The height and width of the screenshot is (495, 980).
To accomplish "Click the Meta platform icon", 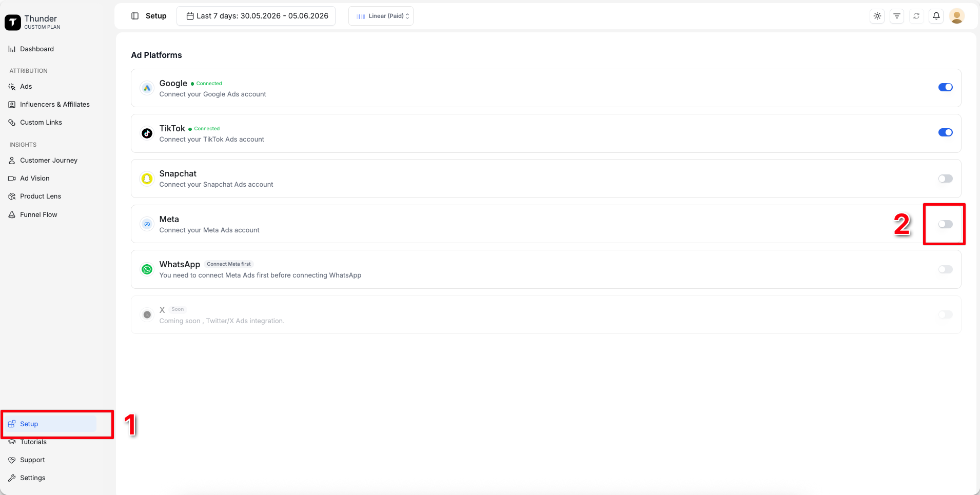I will coord(147,224).
